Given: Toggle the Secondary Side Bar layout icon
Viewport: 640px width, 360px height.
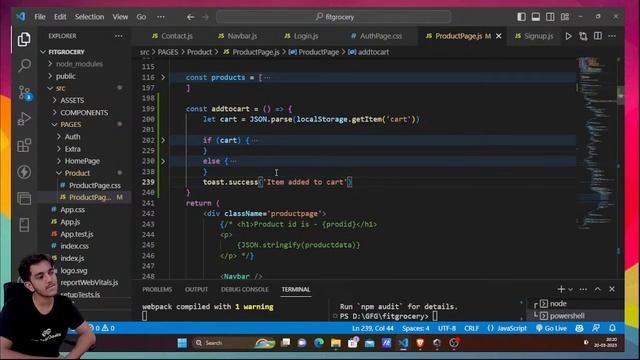Looking at the screenshot, I should [550, 17].
